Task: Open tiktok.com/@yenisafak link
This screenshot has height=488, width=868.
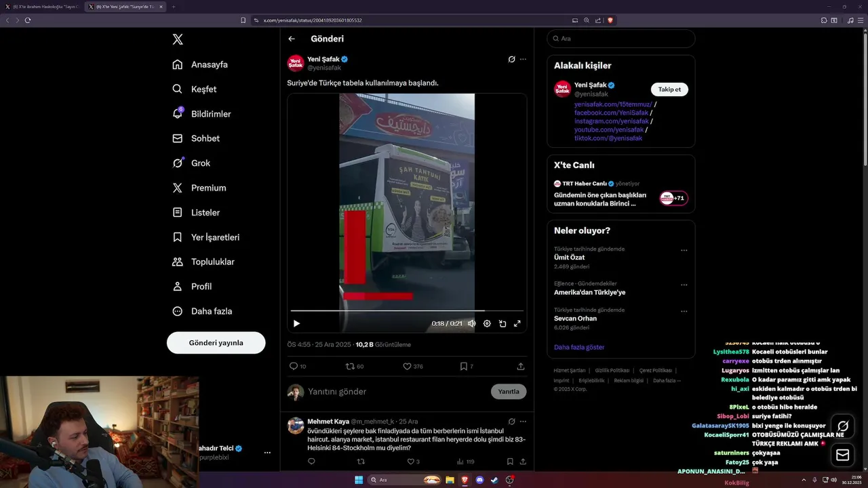Action: 608,138
